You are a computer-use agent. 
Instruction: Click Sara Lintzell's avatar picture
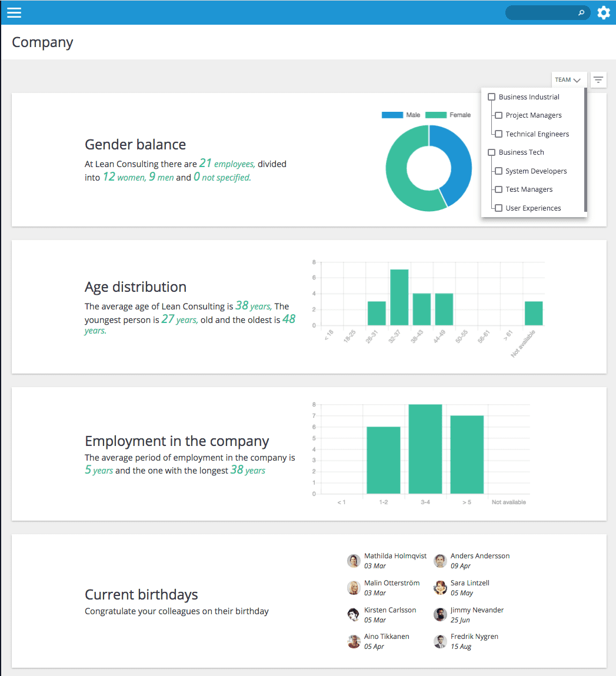tap(440, 588)
